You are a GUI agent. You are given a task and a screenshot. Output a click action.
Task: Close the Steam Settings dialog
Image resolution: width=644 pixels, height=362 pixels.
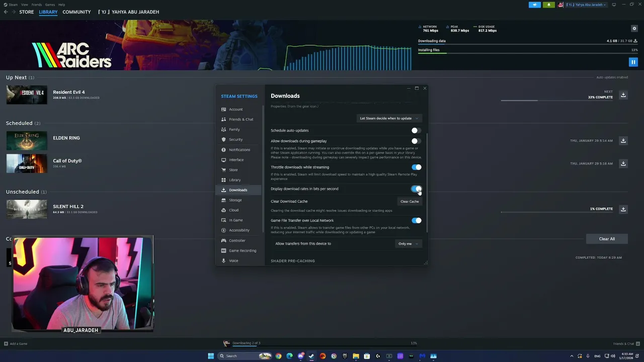(425, 88)
